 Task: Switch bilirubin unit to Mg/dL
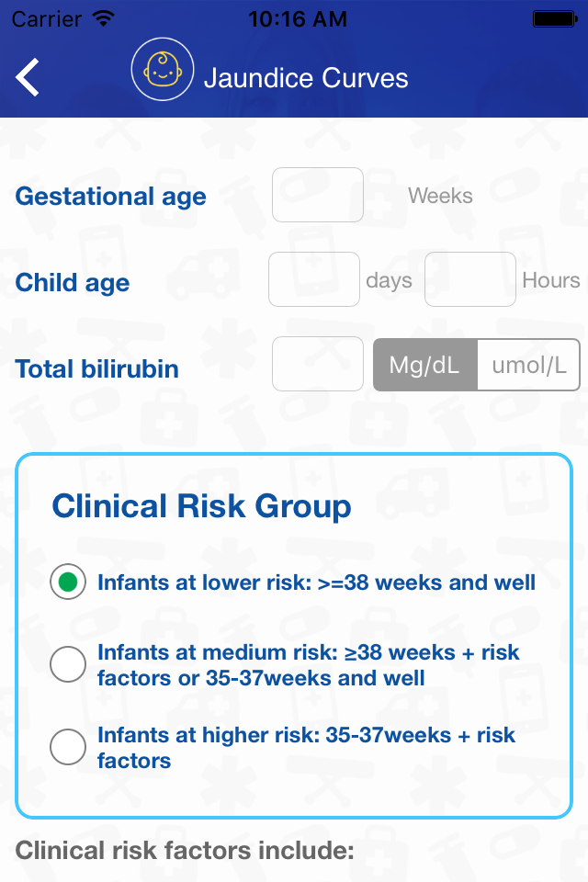coord(425,365)
